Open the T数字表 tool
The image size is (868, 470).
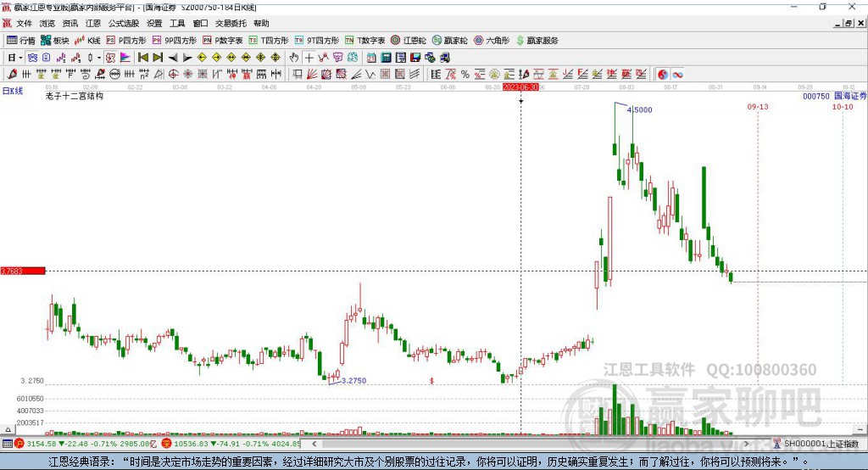click(x=364, y=41)
